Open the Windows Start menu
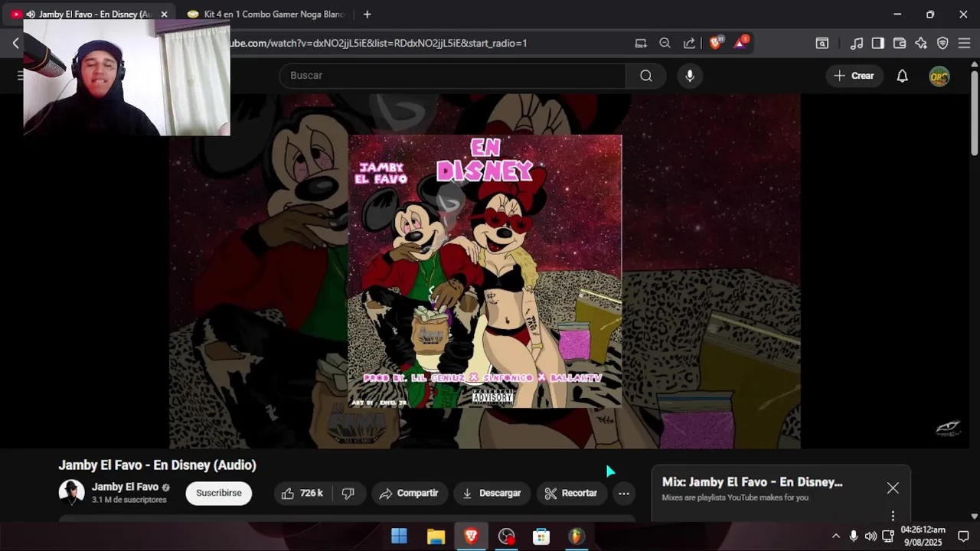 pos(399,536)
